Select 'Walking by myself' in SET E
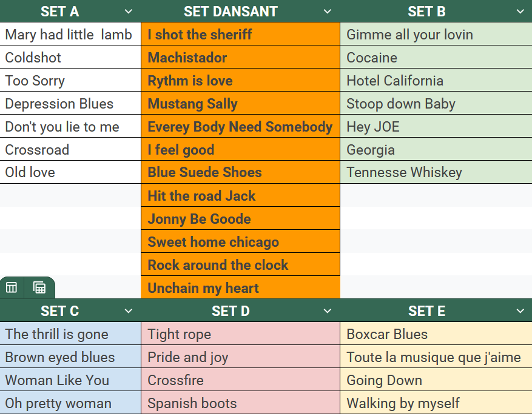532x416 pixels. pos(436,403)
